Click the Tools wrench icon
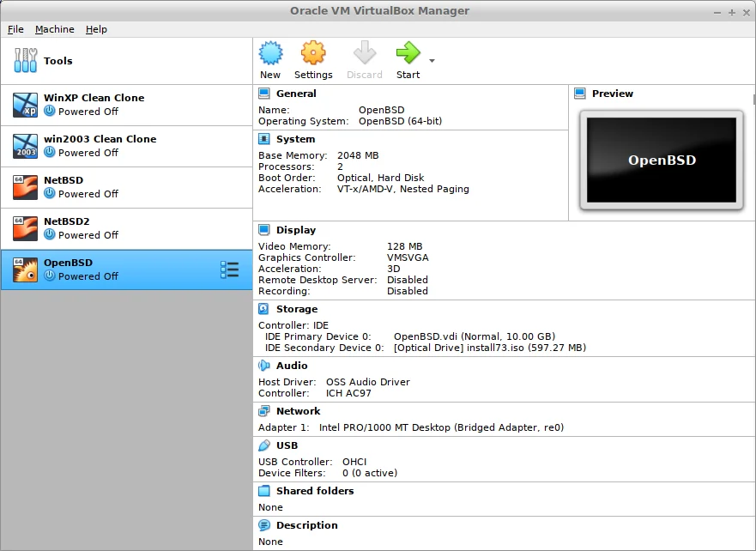 click(x=26, y=61)
